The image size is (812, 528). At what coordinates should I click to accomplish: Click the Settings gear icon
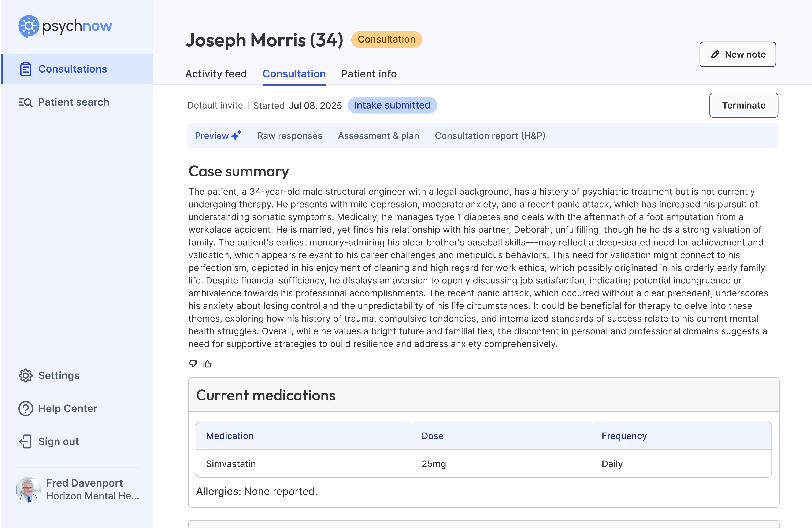coord(26,375)
